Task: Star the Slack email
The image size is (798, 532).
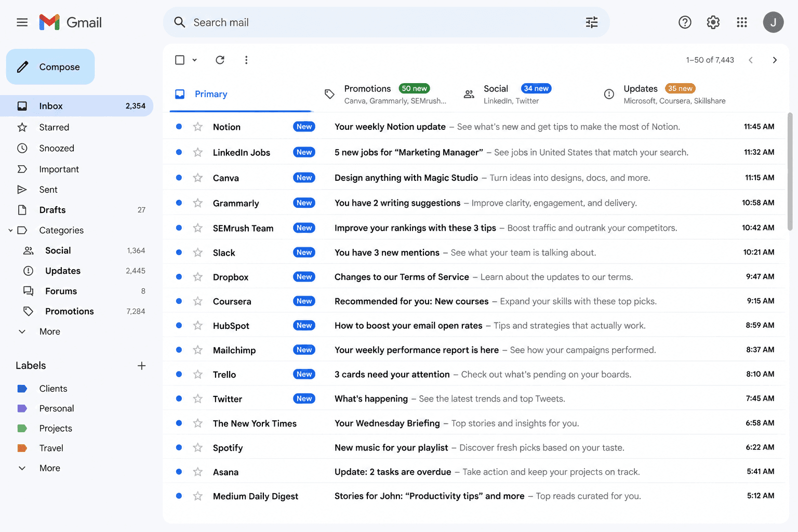Action: tap(198, 252)
